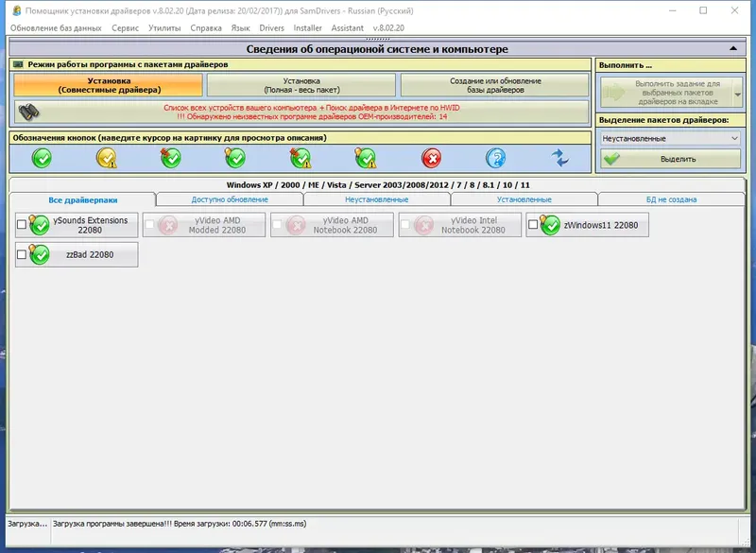Click the red X icon on yVideo AMD Notebook

click(x=295, y=225)
